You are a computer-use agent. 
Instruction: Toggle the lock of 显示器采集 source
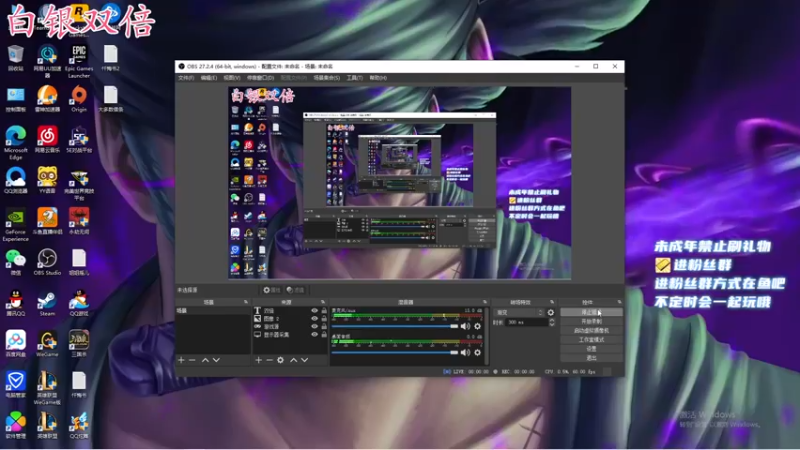click(324, 335)
